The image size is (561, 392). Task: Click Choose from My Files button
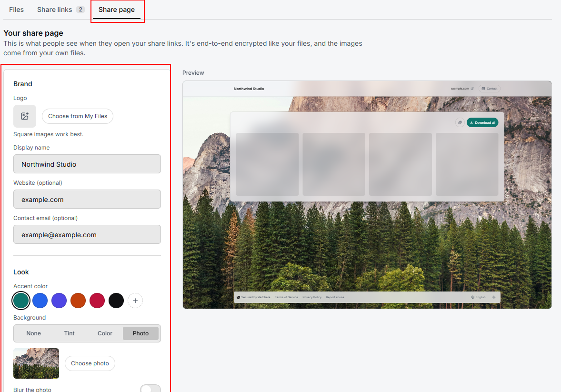point(78,116)
